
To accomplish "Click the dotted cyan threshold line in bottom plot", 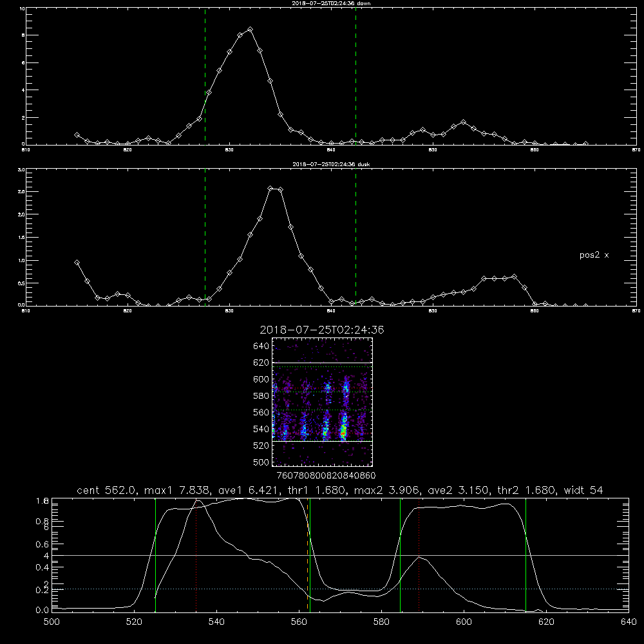I will [340, 589].
